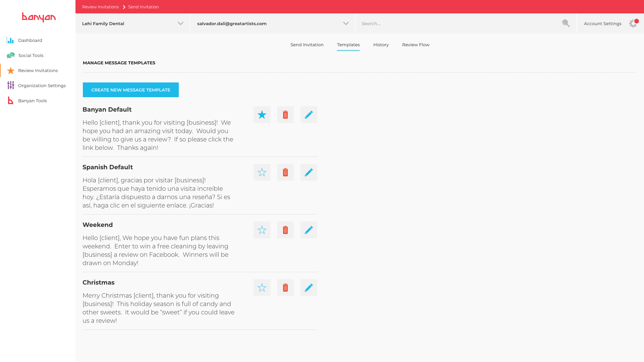Delete the Christmas template
The width and height of the screenshot is (644, 362).
[285, 288]
